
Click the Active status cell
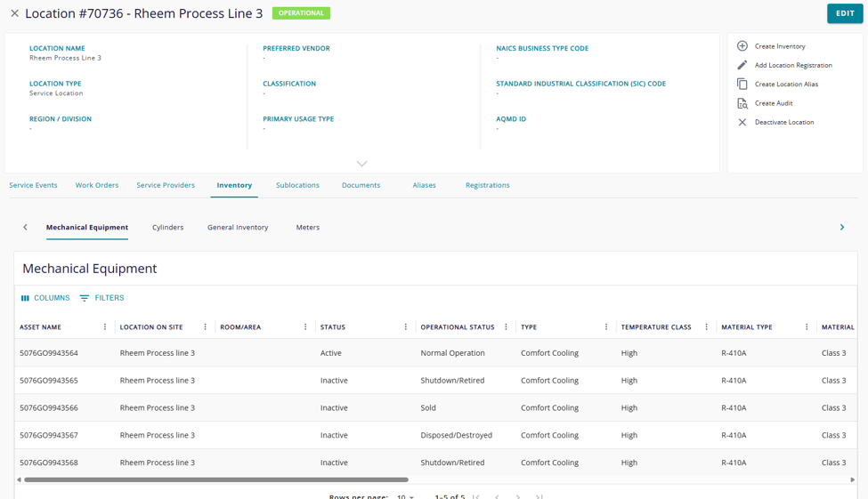[x=330, y=353]
